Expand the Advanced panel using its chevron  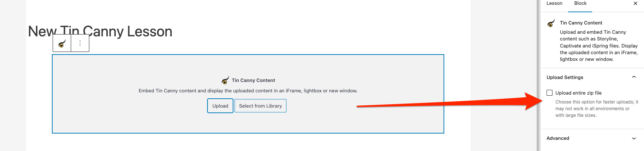click(634, 138)
